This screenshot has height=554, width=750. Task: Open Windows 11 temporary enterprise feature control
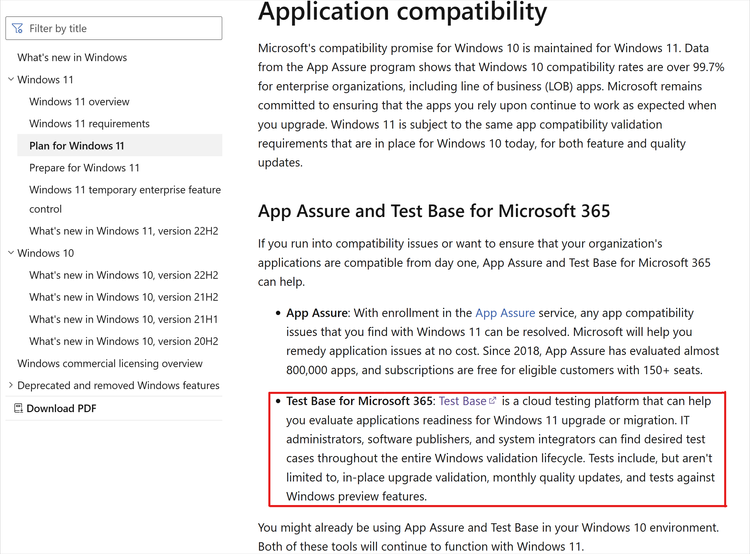tap(125, 199)
